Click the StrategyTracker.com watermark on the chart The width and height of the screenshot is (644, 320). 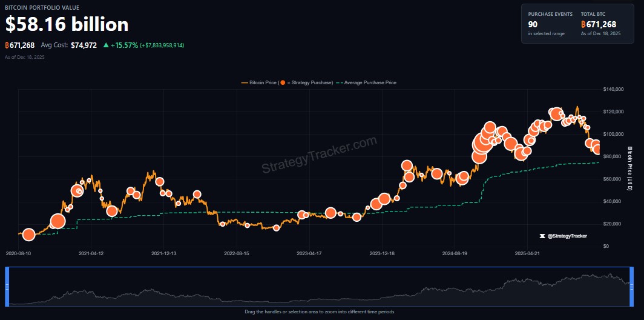tap(319, 155)
